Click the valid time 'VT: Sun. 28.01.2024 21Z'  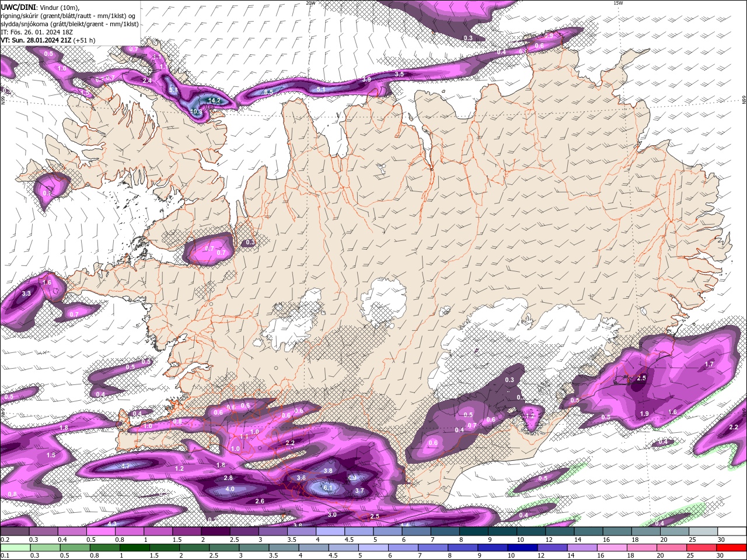36,40
